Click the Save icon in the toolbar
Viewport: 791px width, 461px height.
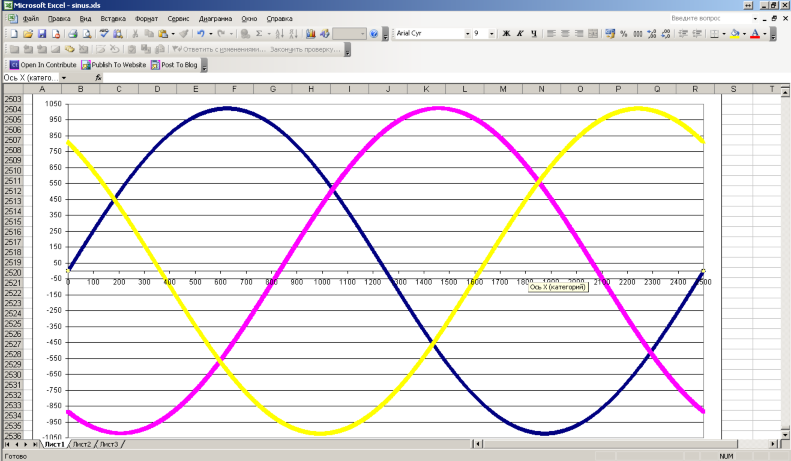42,34
